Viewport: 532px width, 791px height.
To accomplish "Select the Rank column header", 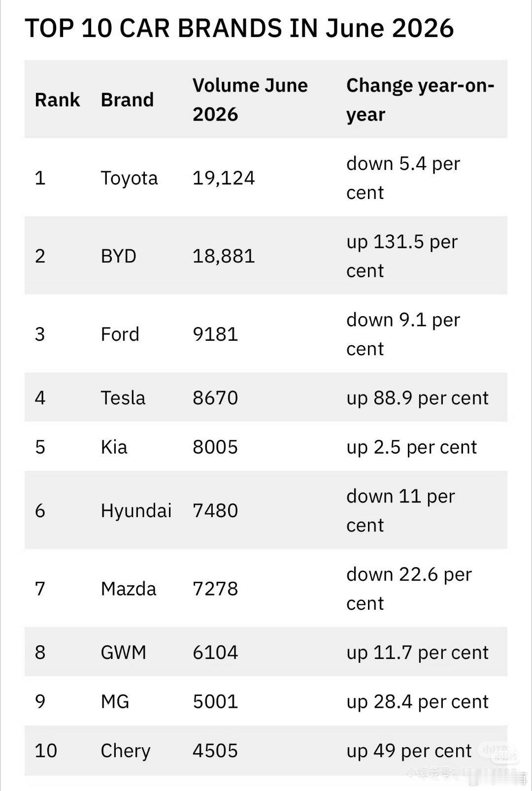I will 57,99.
